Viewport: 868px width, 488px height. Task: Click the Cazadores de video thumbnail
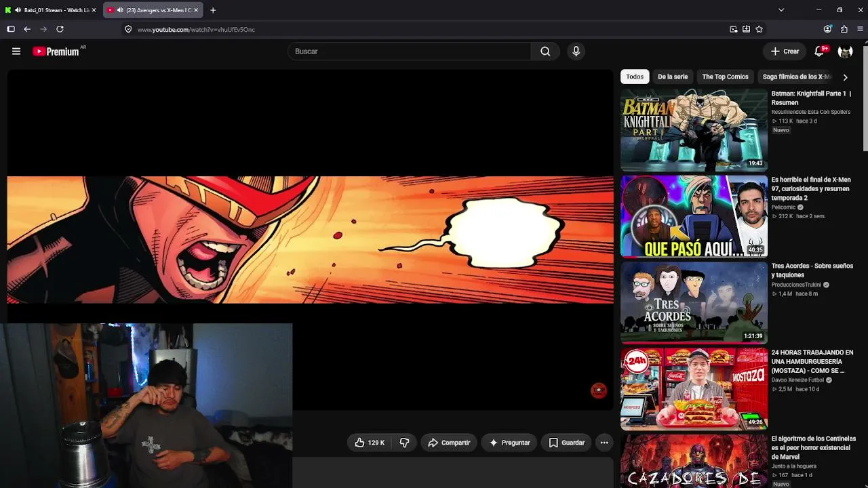point(694,461)
